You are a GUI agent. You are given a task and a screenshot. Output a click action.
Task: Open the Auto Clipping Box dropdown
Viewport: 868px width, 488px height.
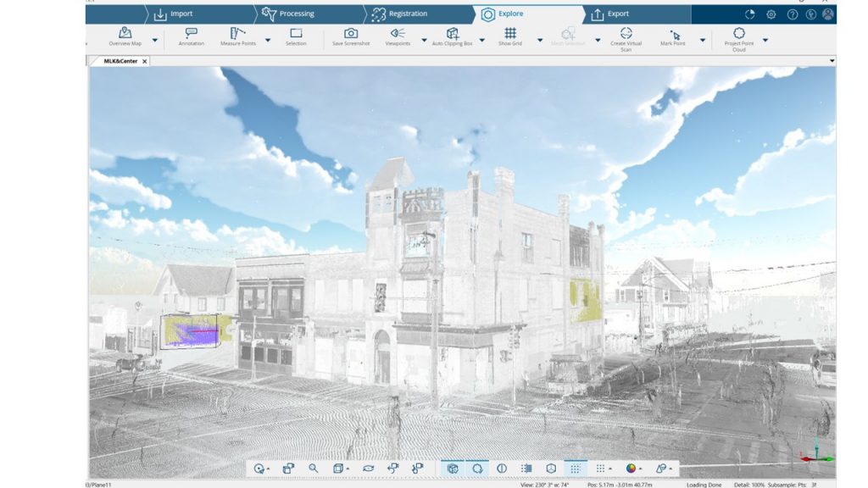click(x=483, y=39)
